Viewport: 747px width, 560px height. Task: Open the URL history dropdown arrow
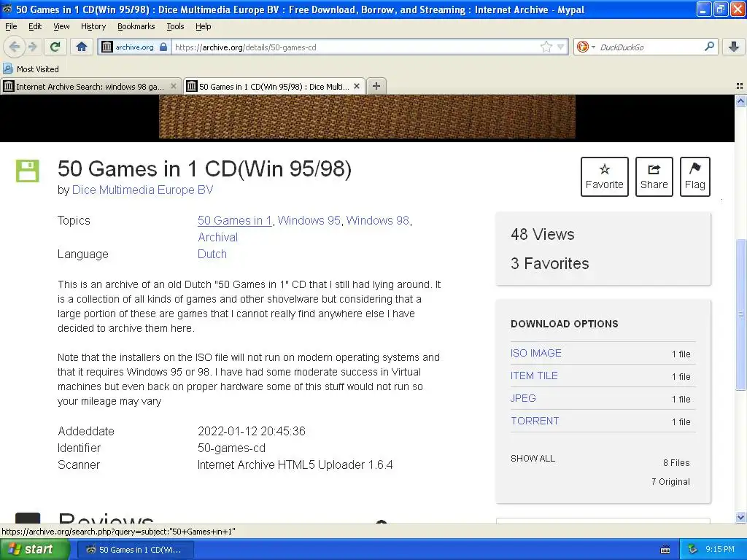click(x=561, y=47)
